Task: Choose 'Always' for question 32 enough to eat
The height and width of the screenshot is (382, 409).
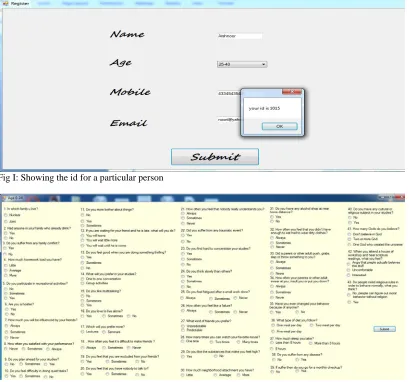Action: pos(272,238)
